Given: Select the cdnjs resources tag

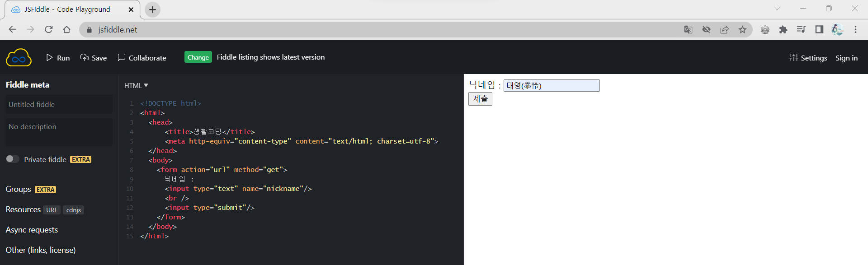Looking at the screenshot, I should tap(73, 210).
